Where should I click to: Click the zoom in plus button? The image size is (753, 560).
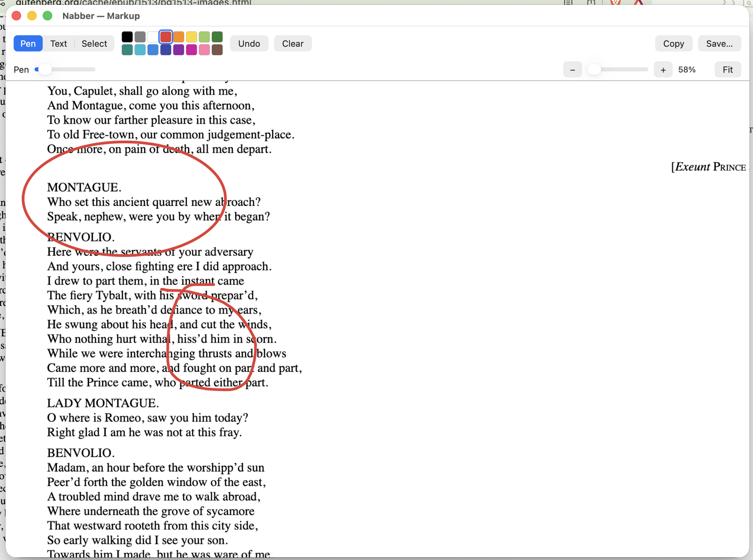[663, 70]
